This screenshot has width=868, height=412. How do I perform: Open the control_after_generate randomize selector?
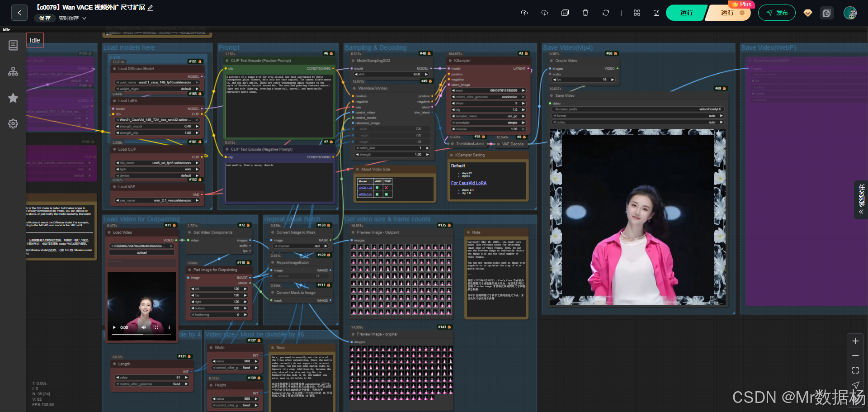coord(489,97)
